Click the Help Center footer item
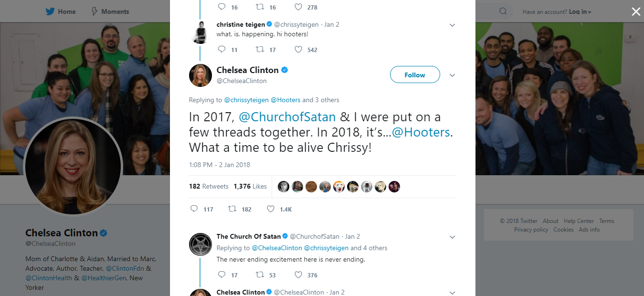Image resolution: width=644 pixels, height=296 pixels. (579, 221)
